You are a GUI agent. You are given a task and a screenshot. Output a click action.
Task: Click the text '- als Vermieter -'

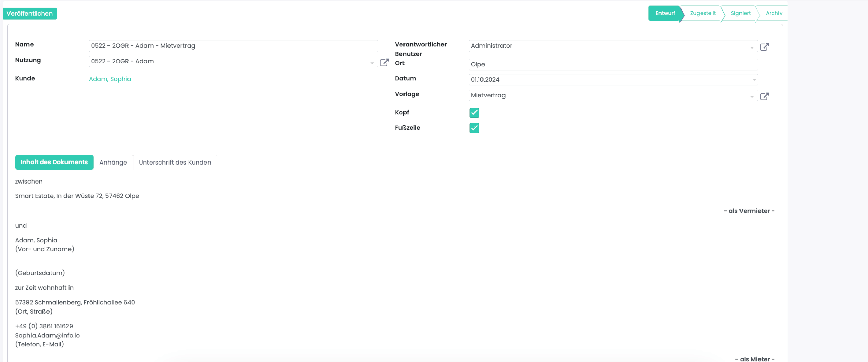749,211
